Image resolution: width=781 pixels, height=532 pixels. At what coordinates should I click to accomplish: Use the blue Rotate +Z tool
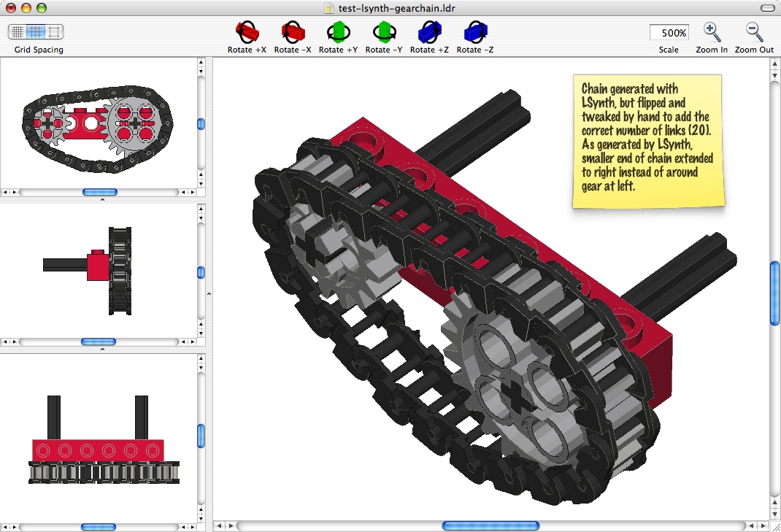point(429,32)
